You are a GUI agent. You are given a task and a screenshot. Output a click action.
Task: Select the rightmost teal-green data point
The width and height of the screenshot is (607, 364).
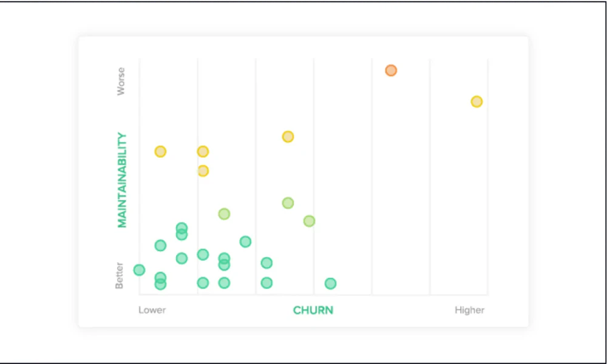330,283
